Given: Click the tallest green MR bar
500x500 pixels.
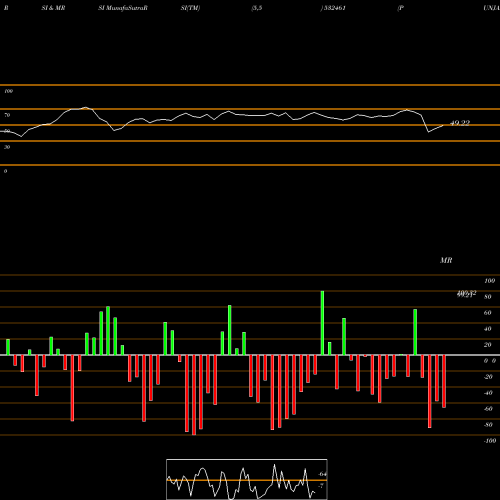Looking at the screenshot, I should click(x=322, y=323).
